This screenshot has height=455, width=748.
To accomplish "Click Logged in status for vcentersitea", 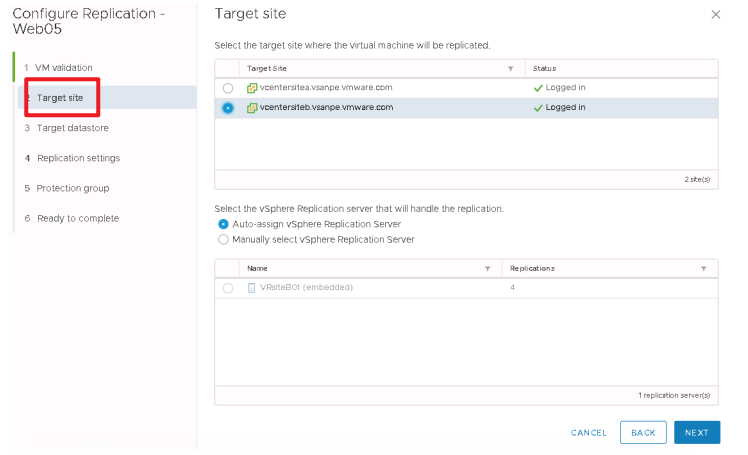I will point(565,88).
